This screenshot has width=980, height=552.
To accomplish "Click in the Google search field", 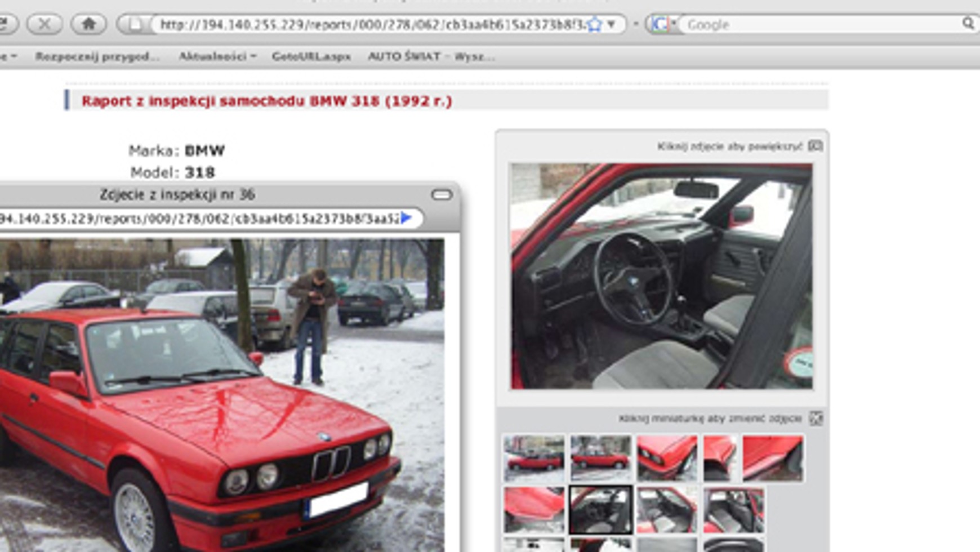I will [817, 25].
